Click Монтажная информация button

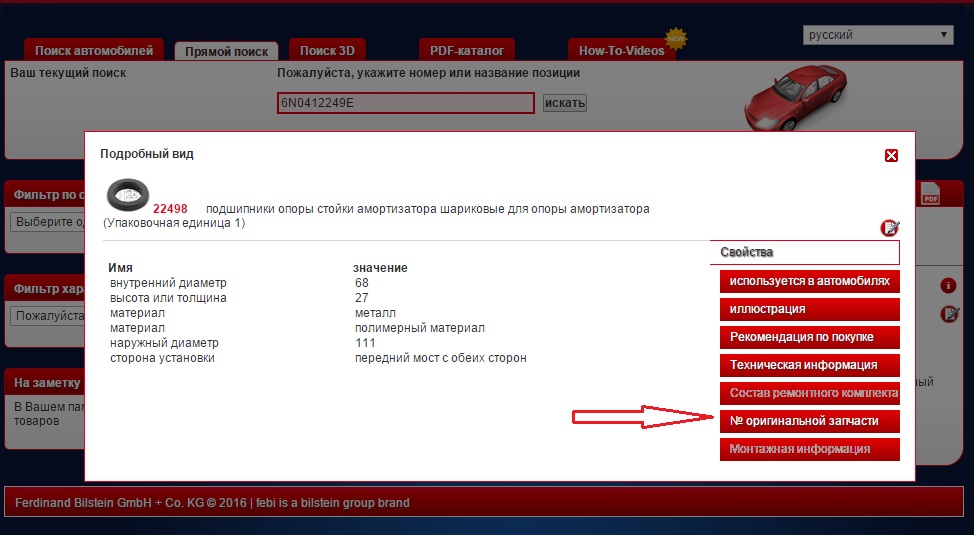tap(809, 449)
